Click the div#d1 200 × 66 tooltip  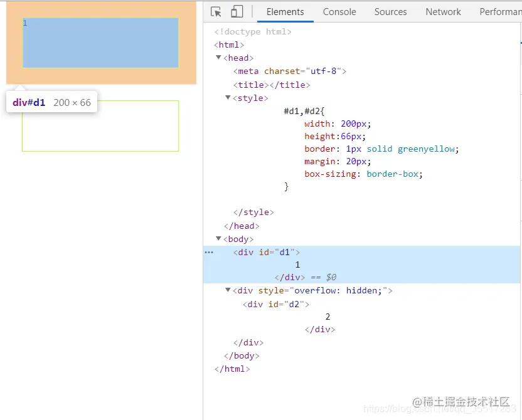51,102
